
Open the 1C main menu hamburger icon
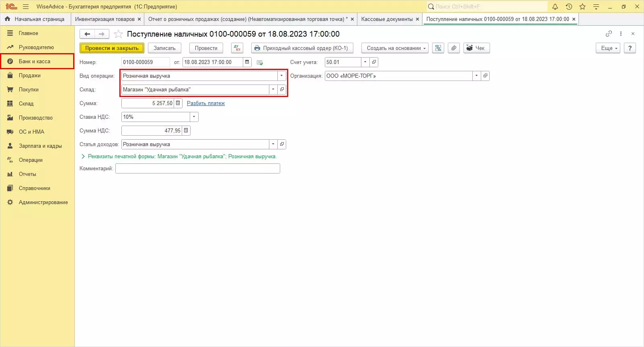coord(26,6)
